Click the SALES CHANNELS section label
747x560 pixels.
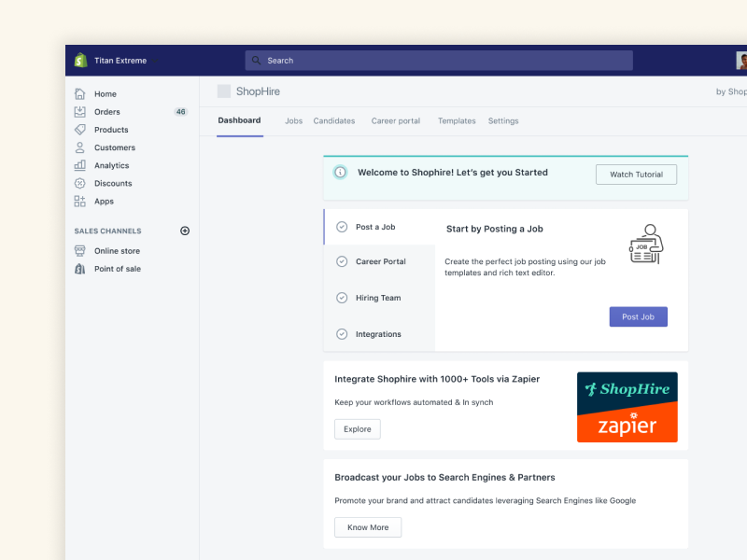[x=107, y=231]
